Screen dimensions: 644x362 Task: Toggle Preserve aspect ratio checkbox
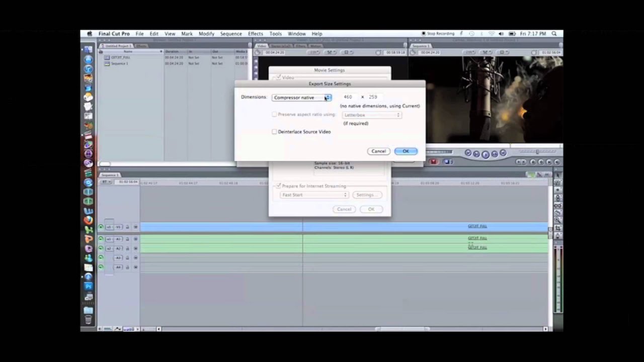(274, 115)
